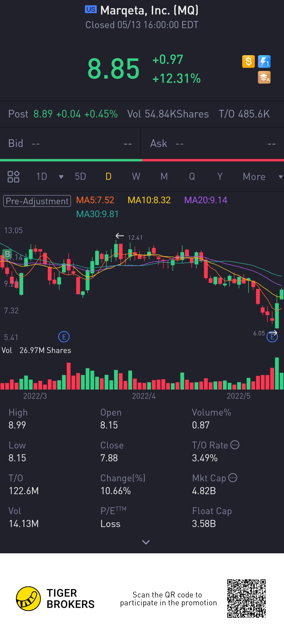Tap the Marqeta, Inc. (MQ) title
The width and height of the screenshot is (284, 644).
pyautogui.click(x=149, y=10)
